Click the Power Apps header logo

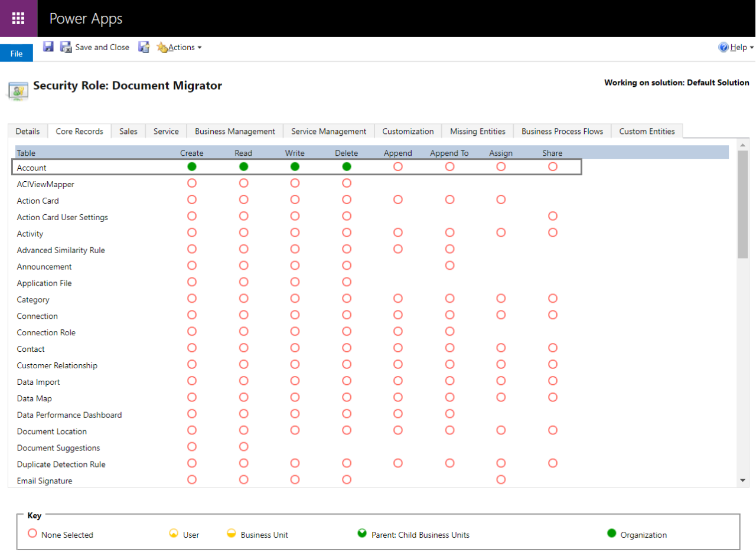click(86, 18)
